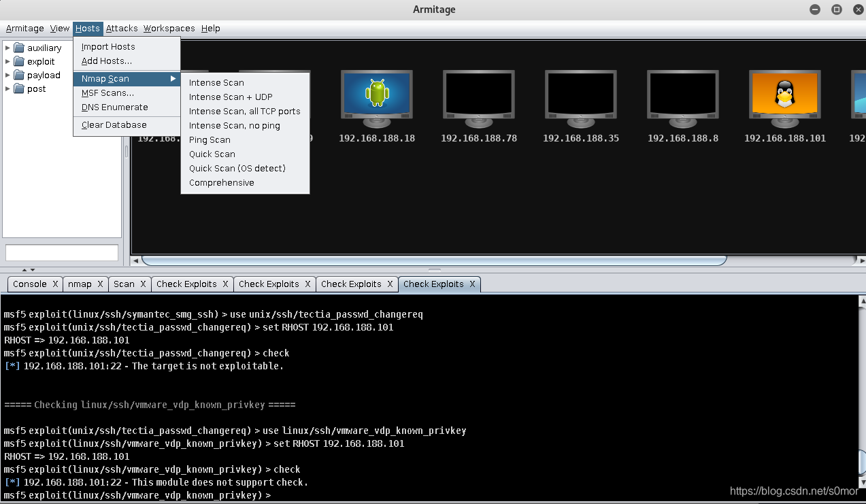Select Intense Scan, no ping
The image size is (866, 504).
[245, 126]
